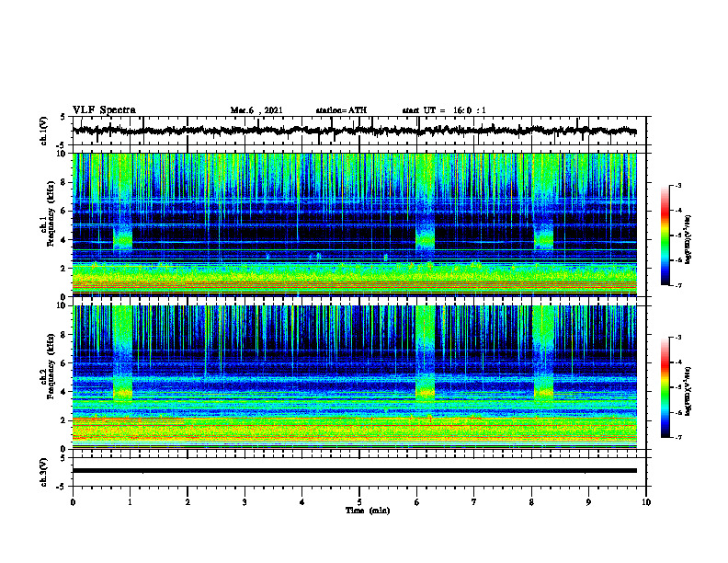This screenshot has height=563, width=728.
Task: Click time tick label "0" on x-axis
Action: click(73, 502)
